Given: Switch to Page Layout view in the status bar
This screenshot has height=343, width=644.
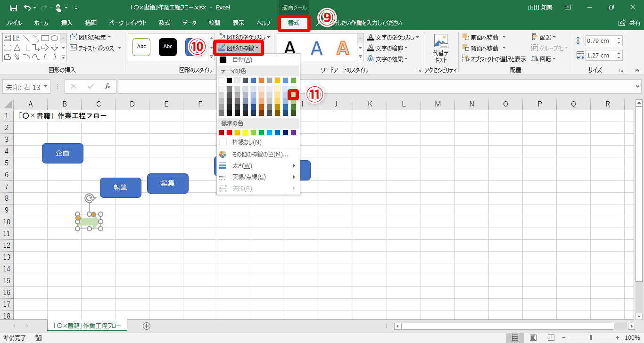Looking at the screenshot, I should (x=533, y=337).
